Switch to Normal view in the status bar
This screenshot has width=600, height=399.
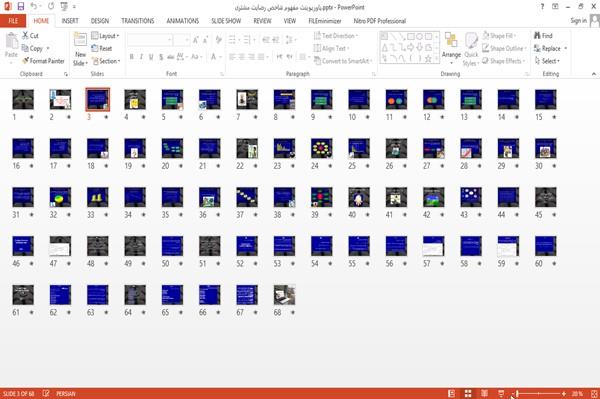tap(452, 393)
